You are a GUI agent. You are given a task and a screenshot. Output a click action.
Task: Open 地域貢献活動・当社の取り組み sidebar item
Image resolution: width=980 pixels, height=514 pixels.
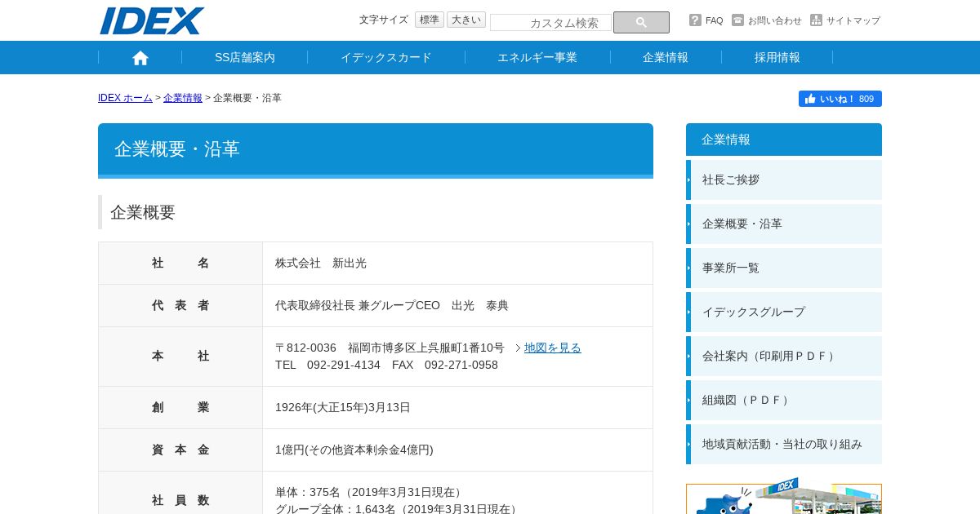click(x=784, y=444)
